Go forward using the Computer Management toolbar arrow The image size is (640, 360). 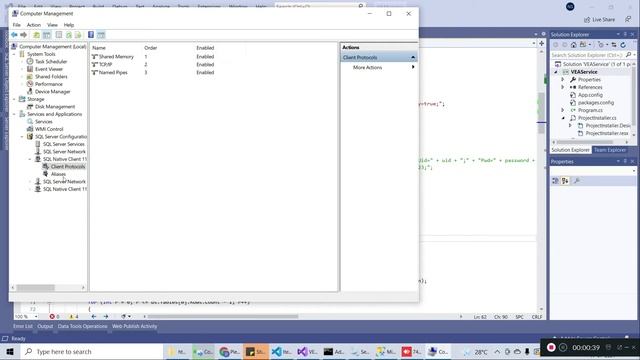tap(23, 35)
